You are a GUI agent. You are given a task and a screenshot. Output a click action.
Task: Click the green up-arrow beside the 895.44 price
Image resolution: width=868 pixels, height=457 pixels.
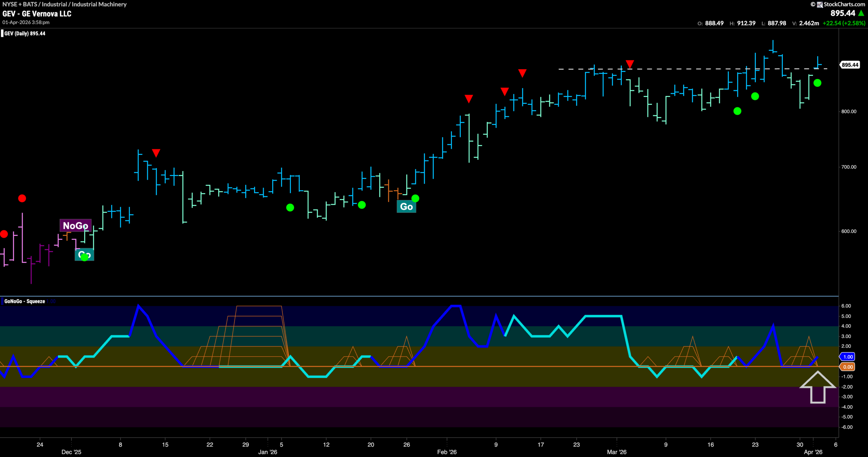click(x=861, y=13)
